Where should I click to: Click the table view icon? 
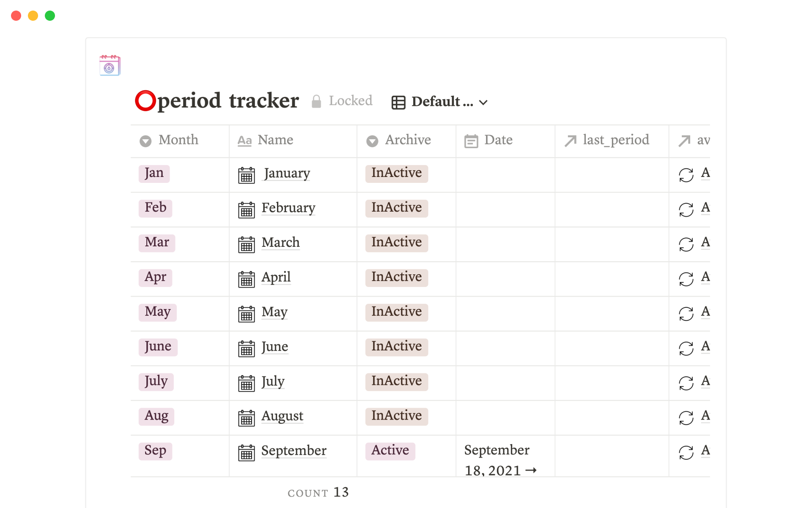pos(398,102)
